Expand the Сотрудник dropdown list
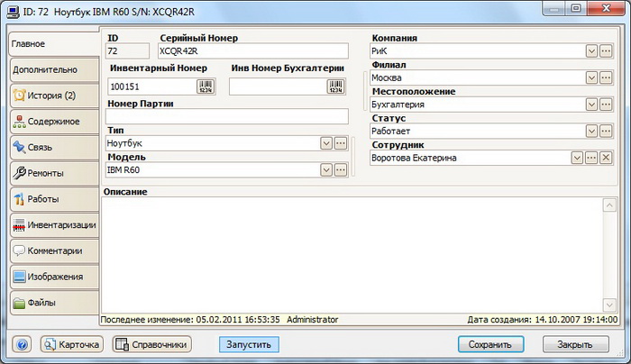 [577, 158]
